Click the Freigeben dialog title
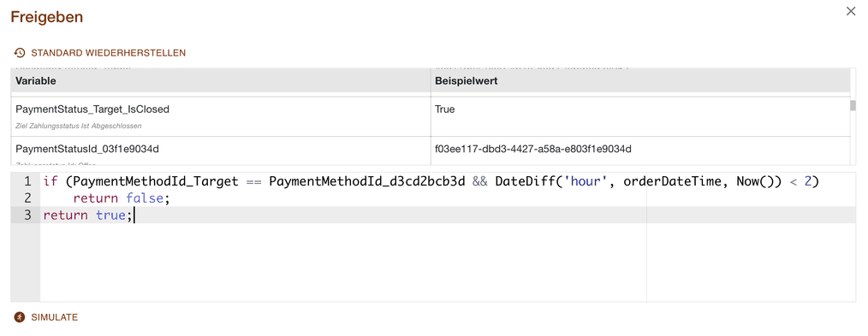The width and height of the screenshot is (868, 336). click(x=47, y=17)
